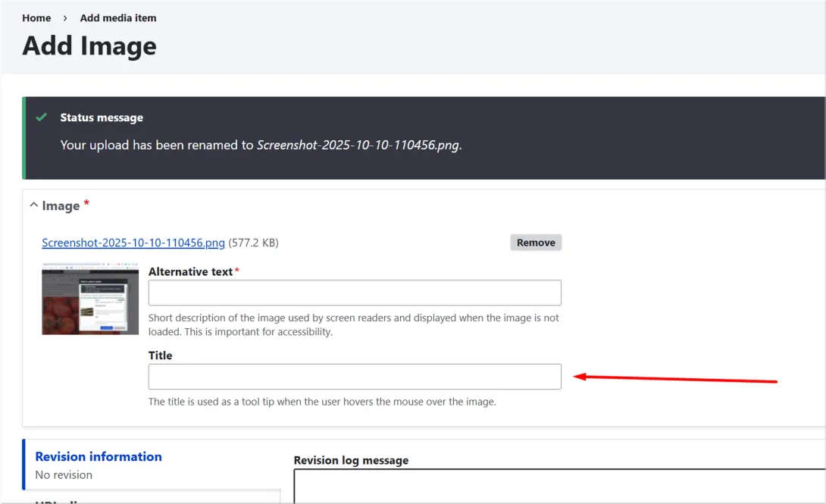826x504 pixels.
Task: Collapse the Image section chevron
Action: 33,205
